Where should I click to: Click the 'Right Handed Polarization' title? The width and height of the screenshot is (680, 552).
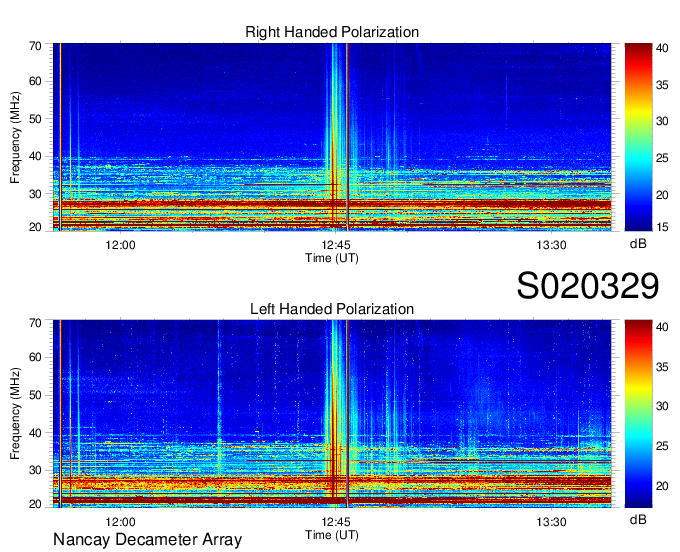pos(332,32)
